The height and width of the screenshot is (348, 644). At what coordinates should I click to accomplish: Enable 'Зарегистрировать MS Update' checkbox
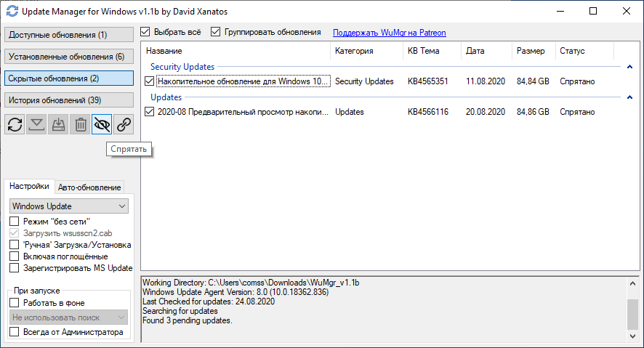point(15,268)
